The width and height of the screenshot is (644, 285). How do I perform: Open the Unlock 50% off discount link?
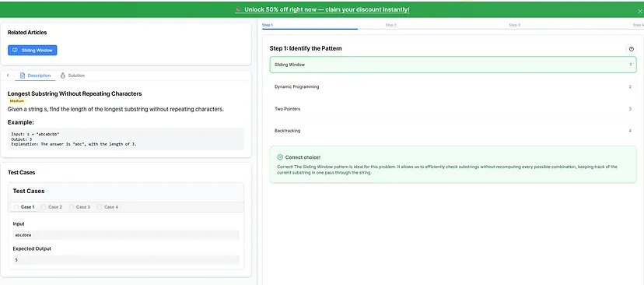coord(322,9)
